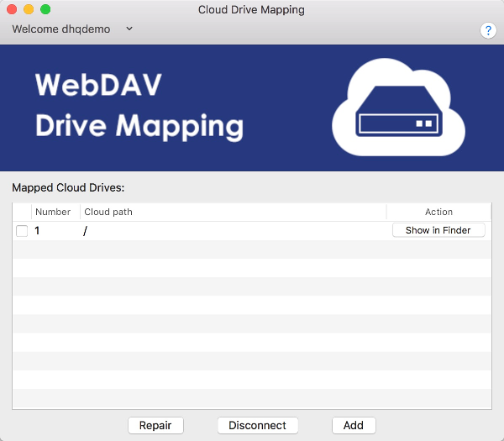Close the Cloud Drive Mapping window
This screenshot has width=504, height=441.
[12, 9]
